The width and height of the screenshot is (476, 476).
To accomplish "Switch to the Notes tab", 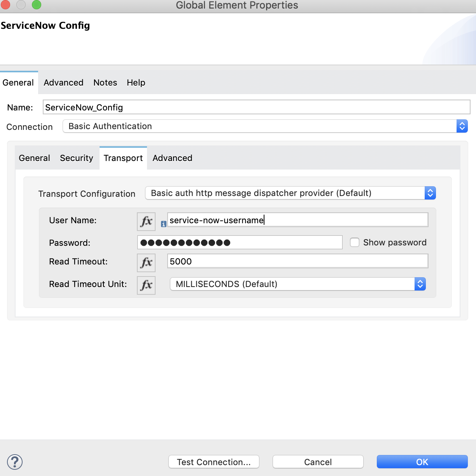I will 105,82.
